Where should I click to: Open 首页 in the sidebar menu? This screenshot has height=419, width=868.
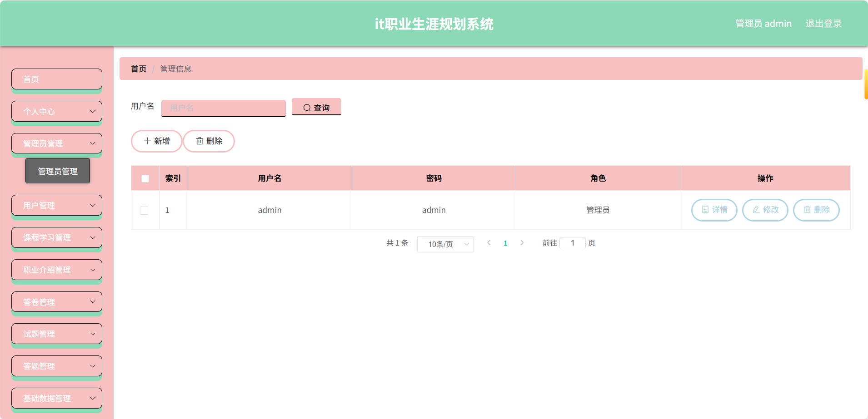[57, 79]
